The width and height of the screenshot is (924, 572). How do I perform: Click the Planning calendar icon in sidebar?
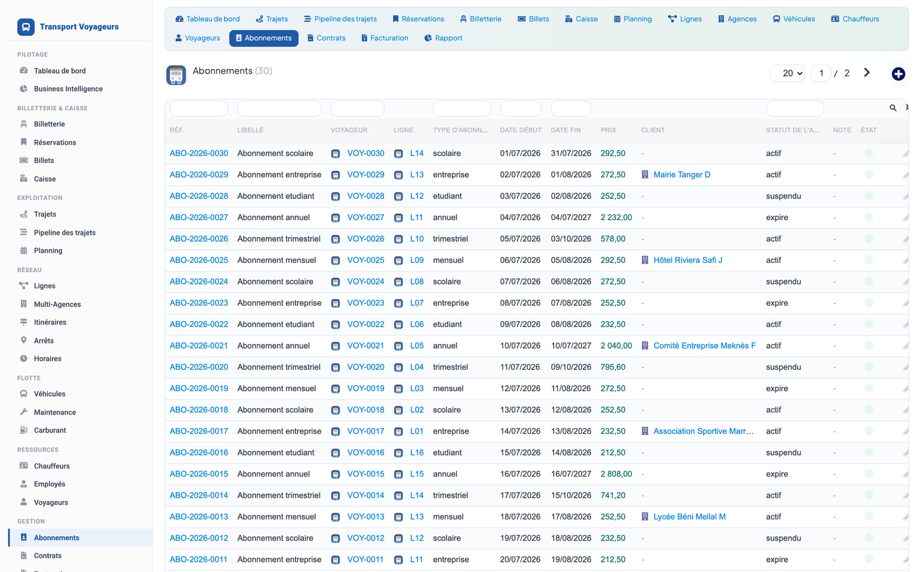(x=24, y=251)
